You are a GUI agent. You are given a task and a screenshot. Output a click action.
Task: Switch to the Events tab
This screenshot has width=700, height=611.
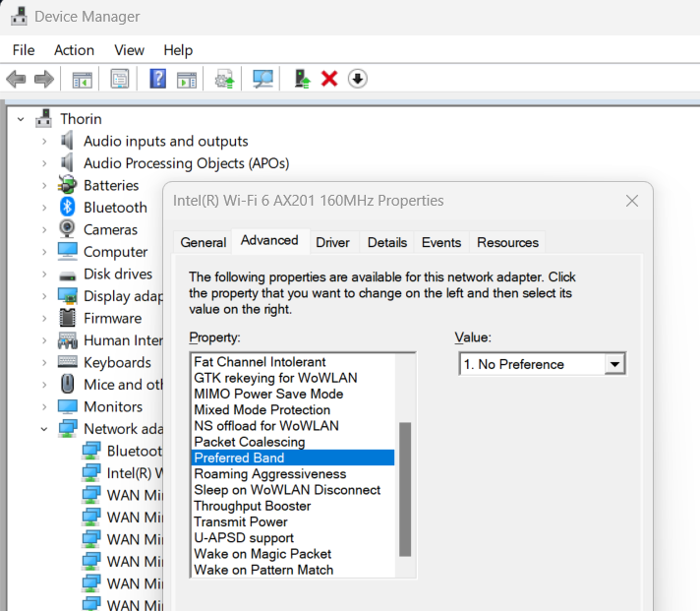441,242
